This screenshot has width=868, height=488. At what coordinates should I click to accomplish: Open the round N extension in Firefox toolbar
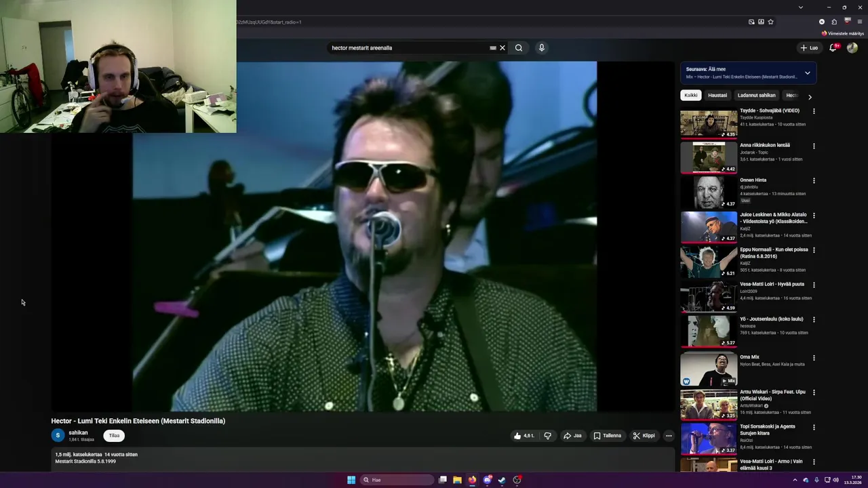point(822,22)
